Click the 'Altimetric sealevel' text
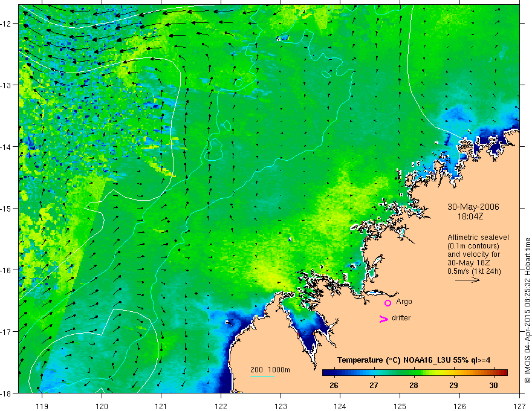The height and width of the screenshot is (411, 532). (478, 238)
